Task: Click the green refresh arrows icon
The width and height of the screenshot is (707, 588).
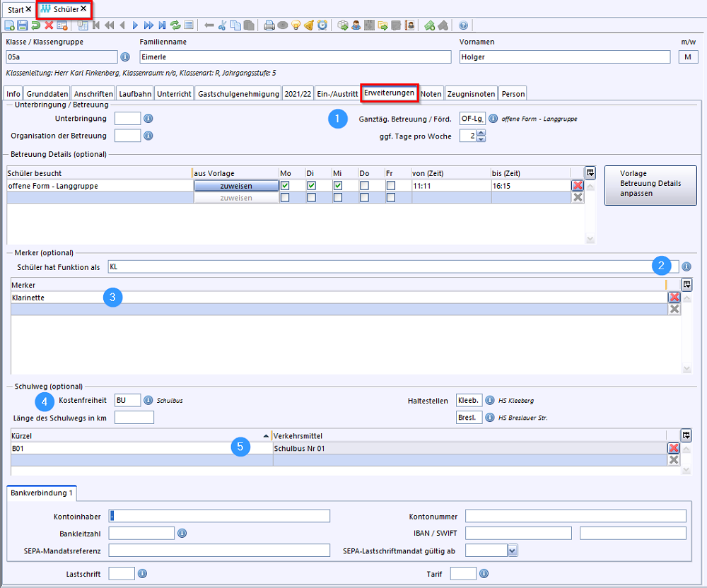Action: coord(175,25)
